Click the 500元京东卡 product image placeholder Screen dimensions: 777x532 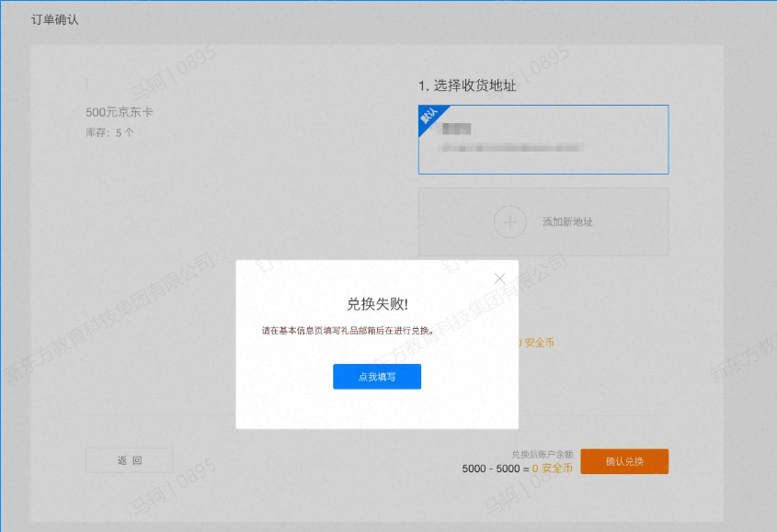tap(86, 84)
